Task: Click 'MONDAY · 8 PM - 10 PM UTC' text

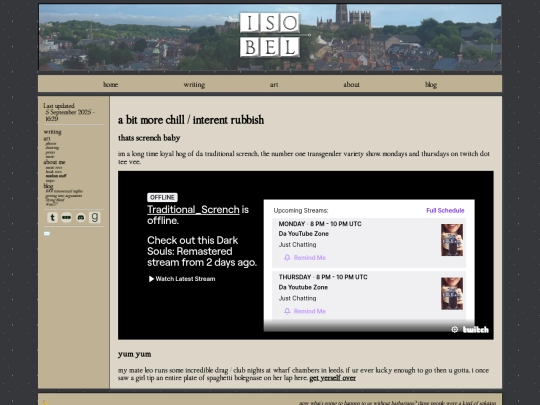Action: click(320, 224)
